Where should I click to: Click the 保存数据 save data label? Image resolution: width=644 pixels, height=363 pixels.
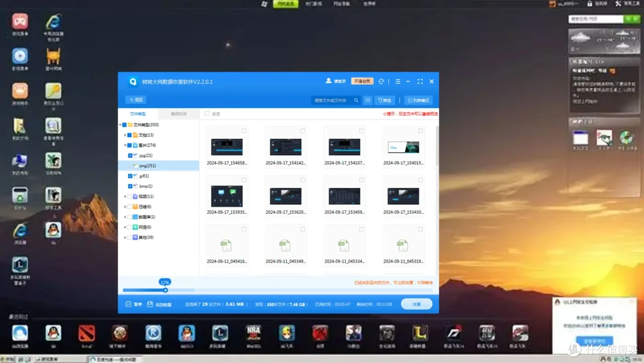tap(163, 304)
